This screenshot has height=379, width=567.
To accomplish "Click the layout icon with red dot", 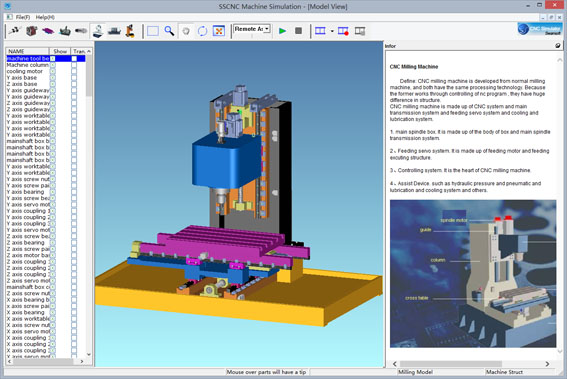I will click(x=343, y=31).
